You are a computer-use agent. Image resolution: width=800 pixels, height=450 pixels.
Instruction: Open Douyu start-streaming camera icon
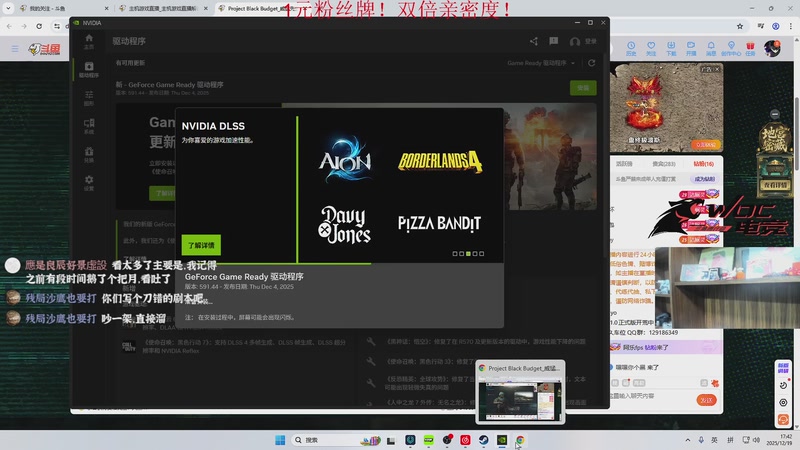(x=691, y=48)
